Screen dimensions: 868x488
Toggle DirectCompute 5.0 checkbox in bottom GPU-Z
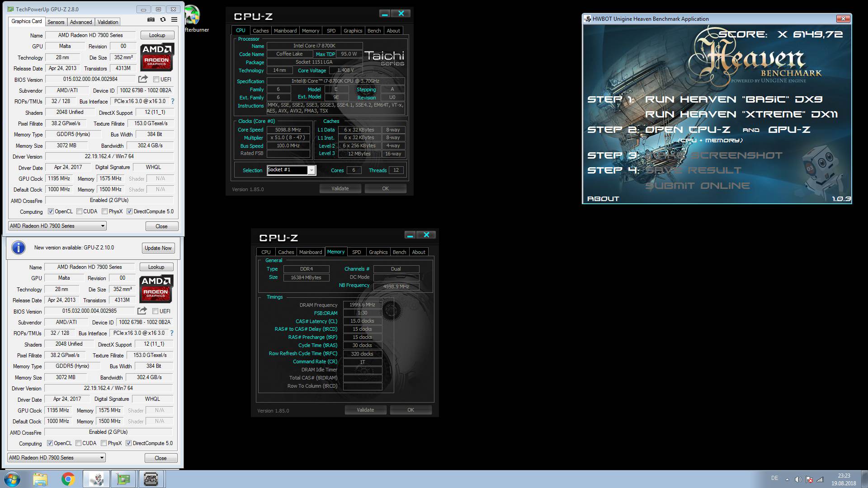click(x=128, y=443)
